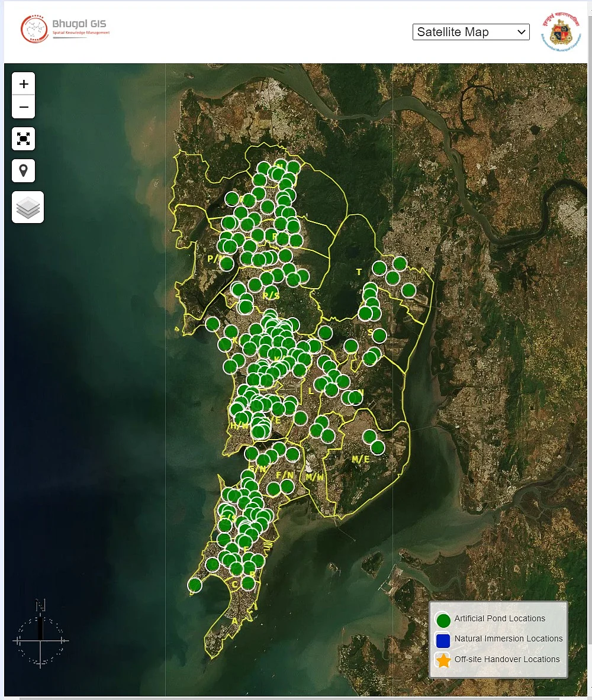
Task: Click the blue Natural Immersion legend square
Action: [443, 640]
